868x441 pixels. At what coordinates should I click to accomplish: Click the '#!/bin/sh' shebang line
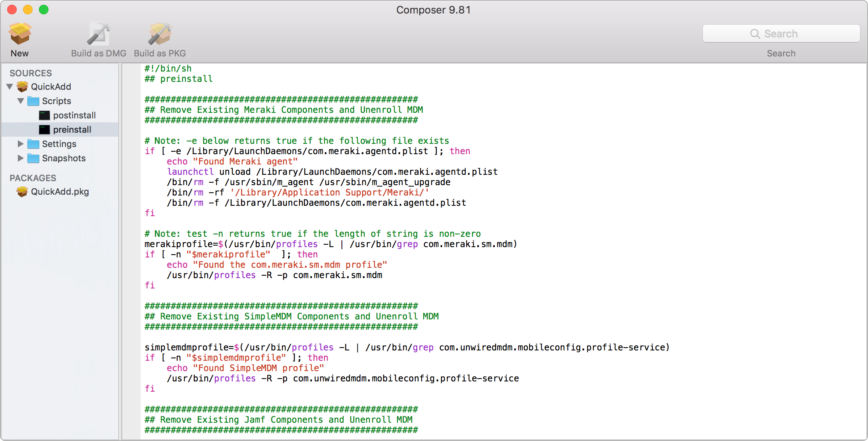(x=168, y=68)
